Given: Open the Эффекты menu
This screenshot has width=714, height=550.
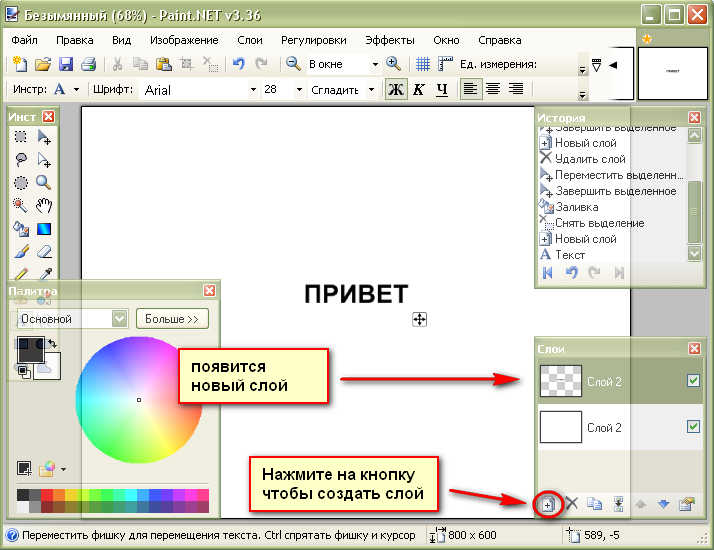Looking at the screenshot, I should [x=390, y=40].
